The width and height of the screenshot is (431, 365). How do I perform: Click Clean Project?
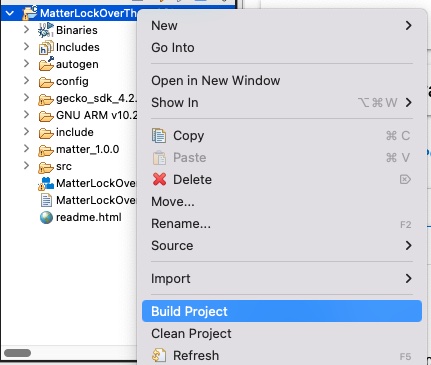[x=282, y=334]
